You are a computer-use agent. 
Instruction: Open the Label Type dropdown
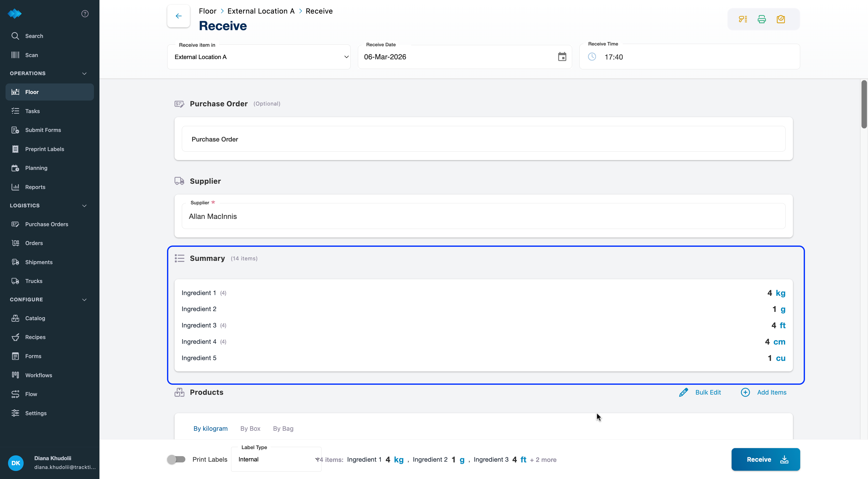coord(276,459)
